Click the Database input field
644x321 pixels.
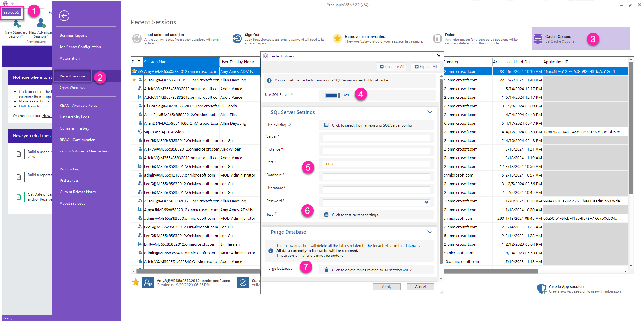[x=376, y=177]
